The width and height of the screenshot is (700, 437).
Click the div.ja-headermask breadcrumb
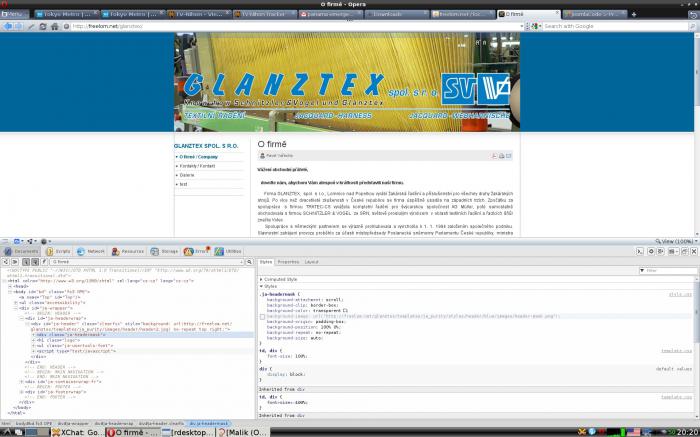(x=209, y=423)
